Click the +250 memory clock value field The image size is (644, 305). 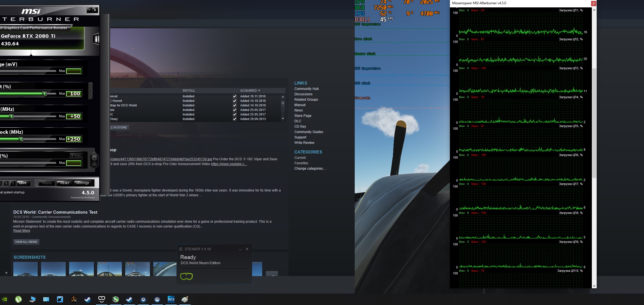point(74,139)
